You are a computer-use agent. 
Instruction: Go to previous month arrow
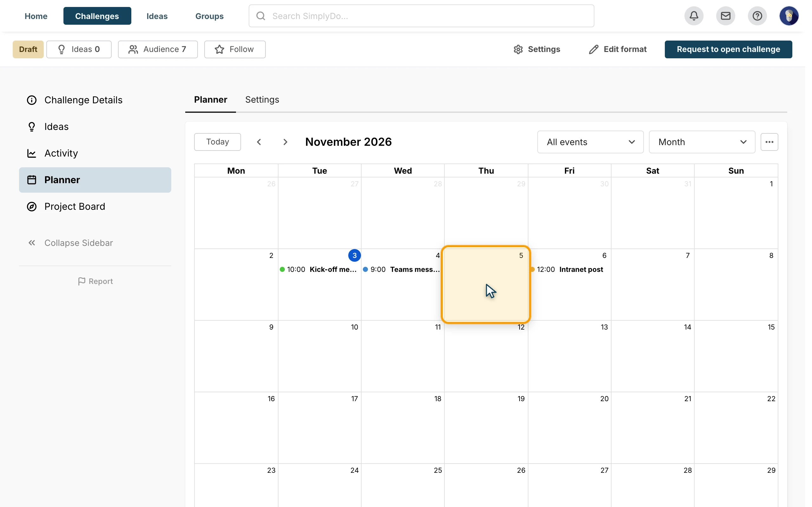259,142
